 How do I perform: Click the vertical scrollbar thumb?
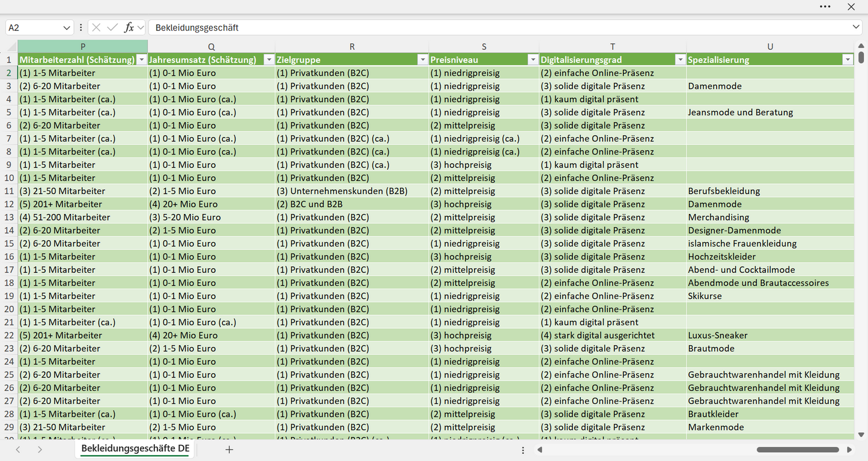tap(861, 57)
